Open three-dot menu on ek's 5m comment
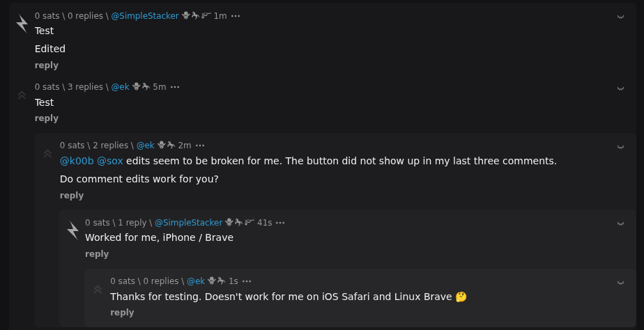This screenshot has width=644, height=330. pyautogui.click(x=175, y=87)
